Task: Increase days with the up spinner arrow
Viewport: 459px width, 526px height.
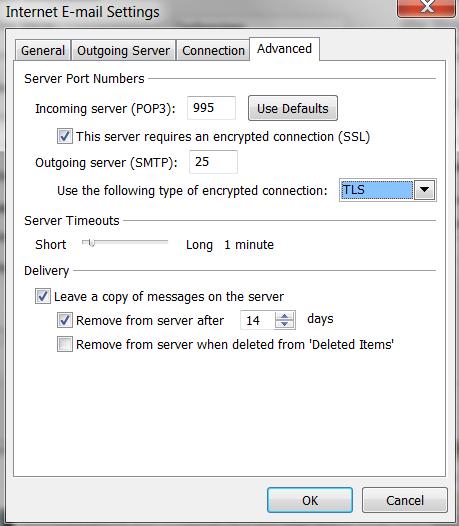Action: click(x=285, y=316)
